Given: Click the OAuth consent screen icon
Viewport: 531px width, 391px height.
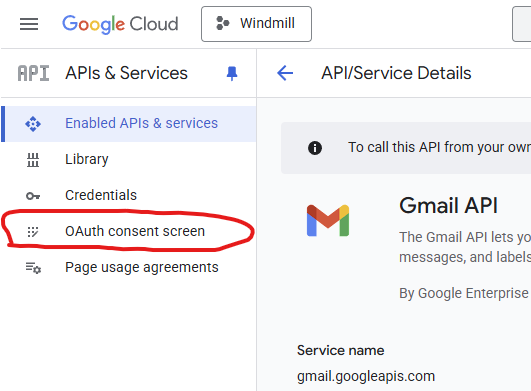Looking at the screenshot, I should click(33, 232).
